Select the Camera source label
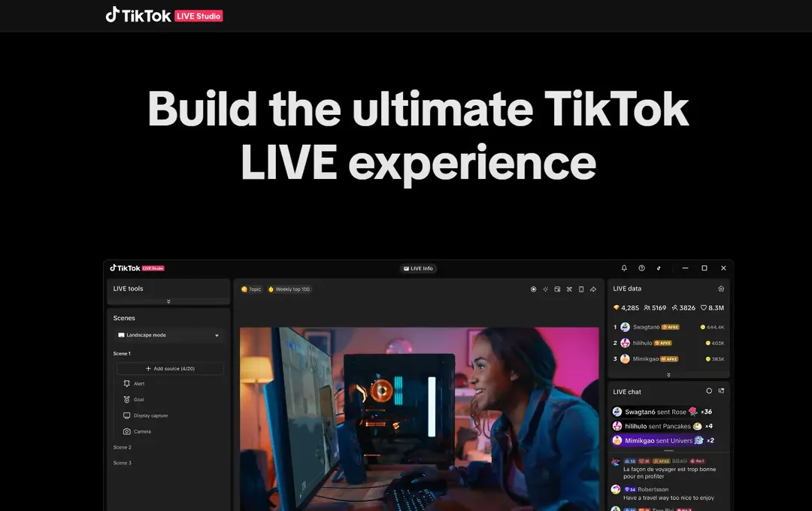This screenshot has height=511, width=812. (142, 431)
